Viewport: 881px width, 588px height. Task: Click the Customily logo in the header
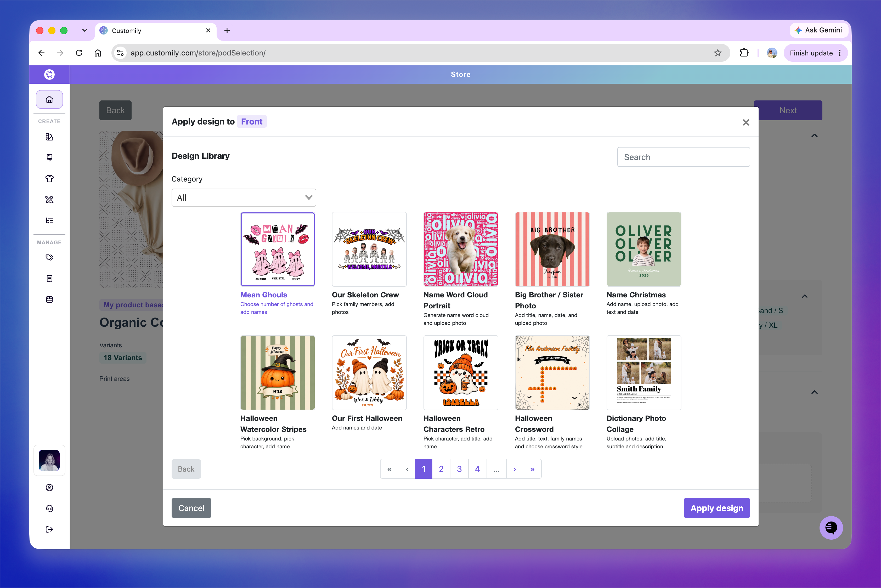49,75
